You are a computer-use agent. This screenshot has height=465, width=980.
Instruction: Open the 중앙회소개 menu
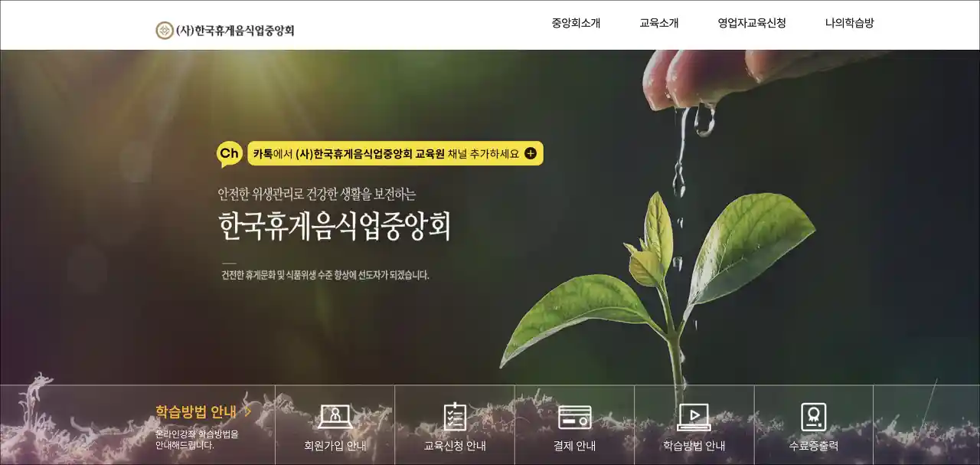point(576,23)
